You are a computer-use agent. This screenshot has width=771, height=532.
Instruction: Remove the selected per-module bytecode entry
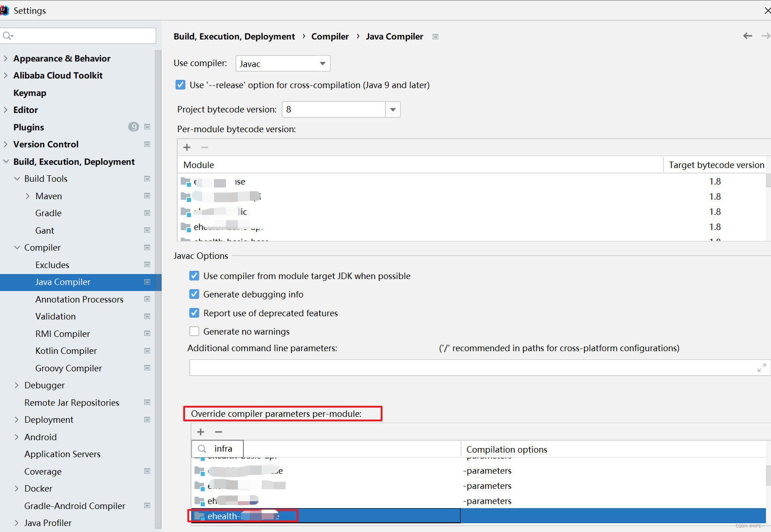tap(205, 147)
